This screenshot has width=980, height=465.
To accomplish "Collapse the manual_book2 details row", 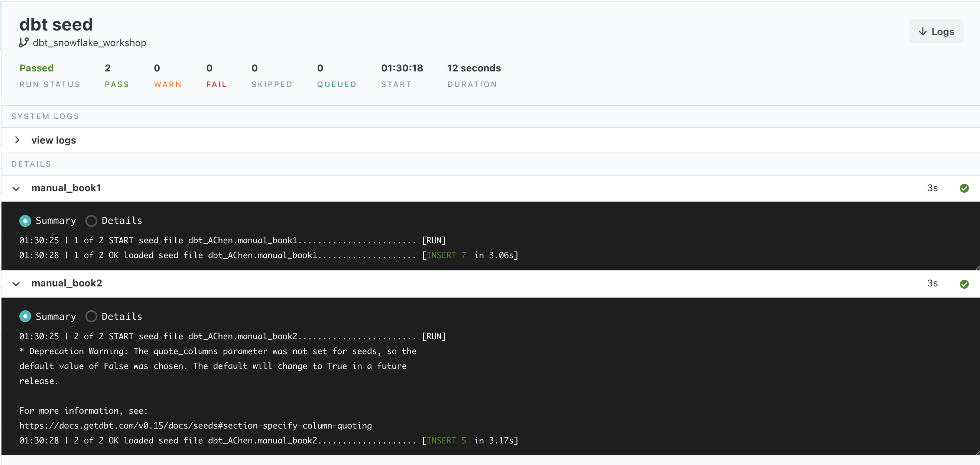I will pyautogui.click(x=16, y=284).
